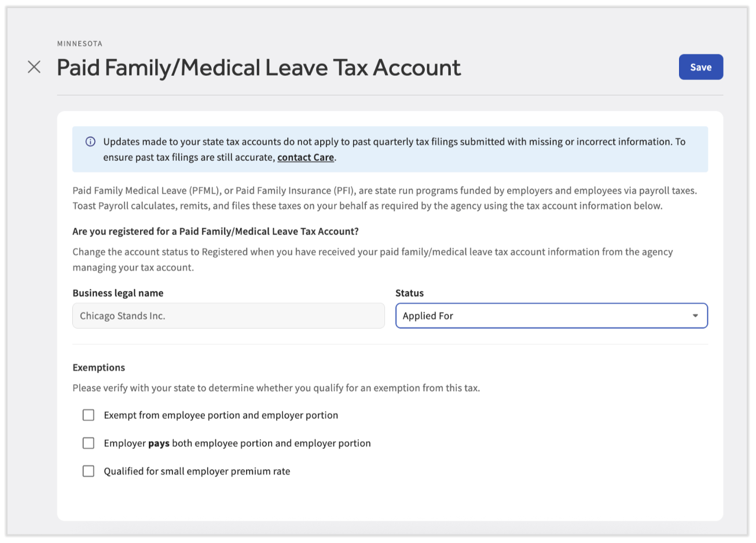
Task: Save the tax account changes
Action: tap(700, 67)
